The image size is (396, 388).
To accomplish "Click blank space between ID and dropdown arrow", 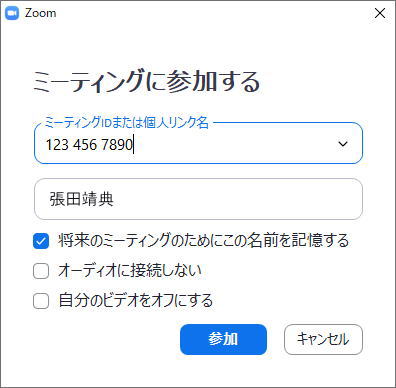I will click(x=233, y=144).
